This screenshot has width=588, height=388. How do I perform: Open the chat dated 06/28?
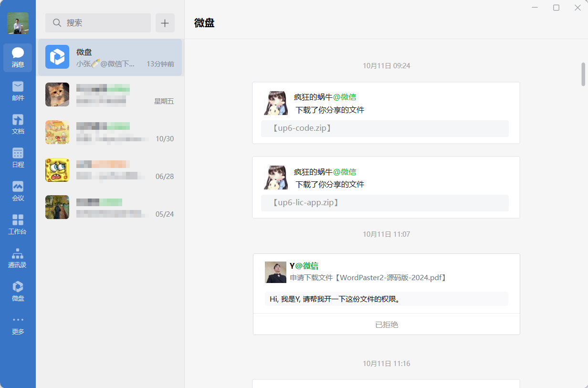pos(110,170)
